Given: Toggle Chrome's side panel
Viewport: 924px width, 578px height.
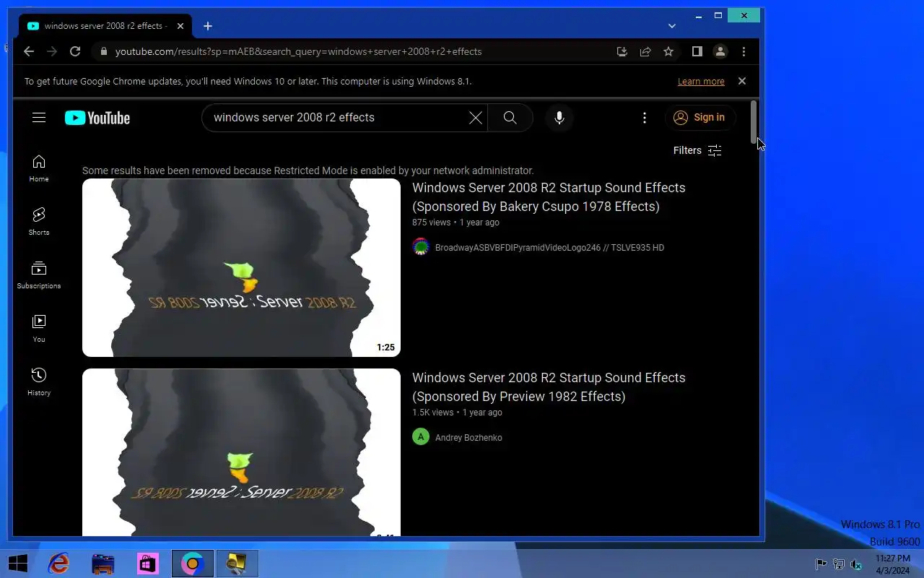Looking at the screenshot, I should pyautogui.click(x=697, y=51).
